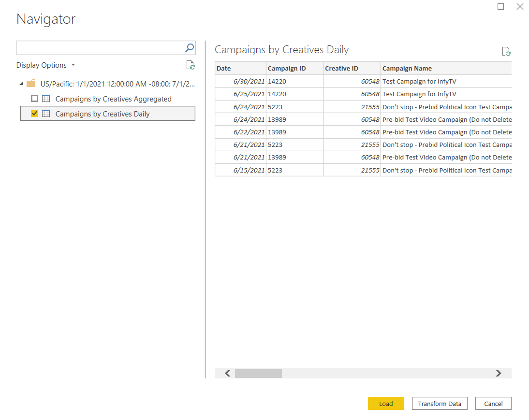Uncheck the Campaigns by Creatives Daily checkbox

click(x=34, y=114)
